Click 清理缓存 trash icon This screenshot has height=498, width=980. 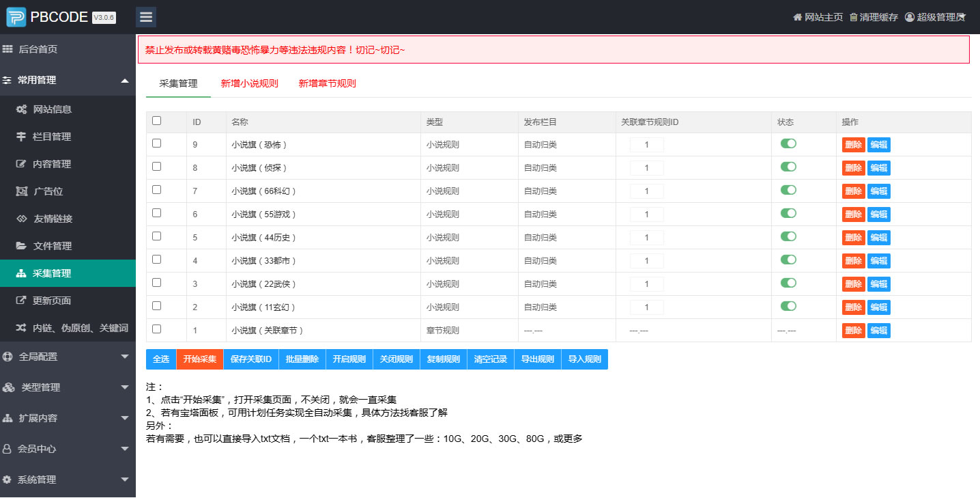853,17
